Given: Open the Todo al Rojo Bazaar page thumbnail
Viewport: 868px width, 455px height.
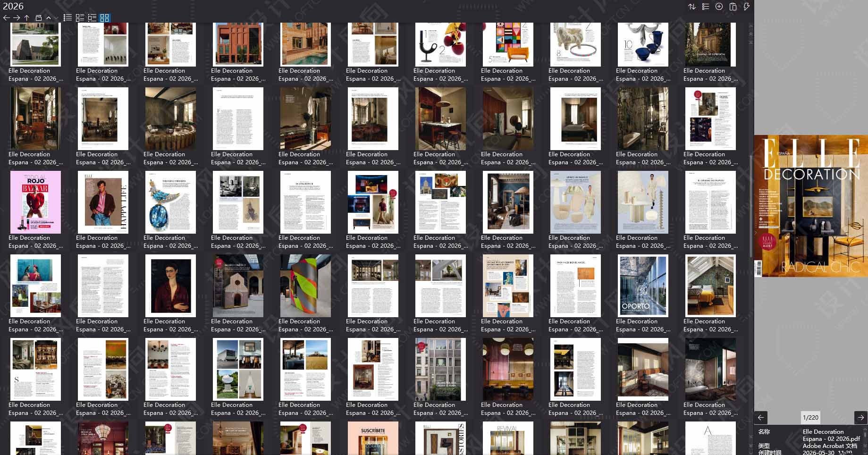Looking at the screenshot, I should pos(35,202).
